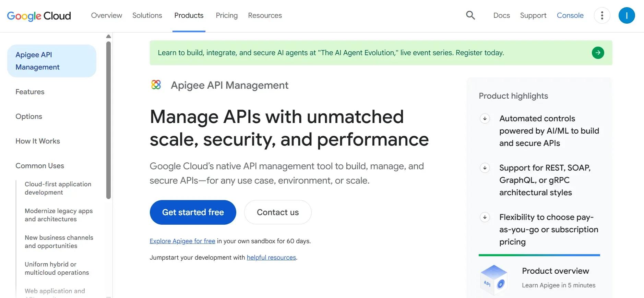Click the AI Agent Evolution banner text
The image size is (644, 298).
pyautogui.click(x=331, y=53)
